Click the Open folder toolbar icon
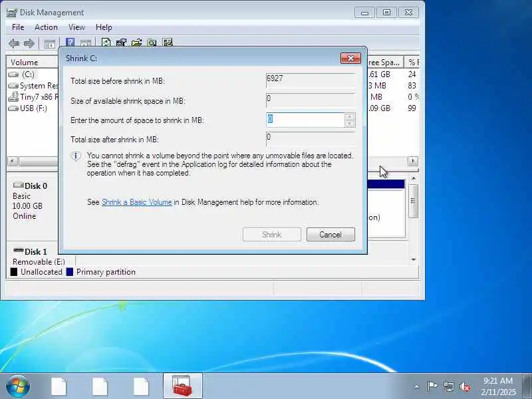 click(137, 43)
